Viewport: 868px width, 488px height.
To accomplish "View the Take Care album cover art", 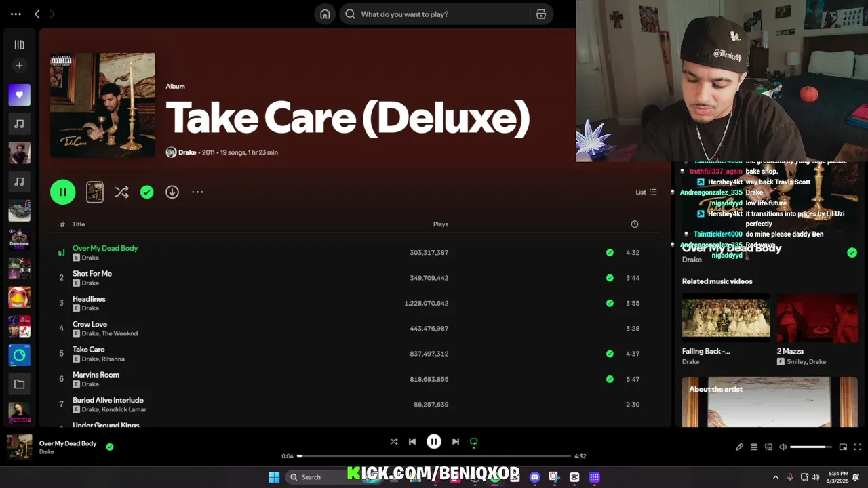I will 102,105.
